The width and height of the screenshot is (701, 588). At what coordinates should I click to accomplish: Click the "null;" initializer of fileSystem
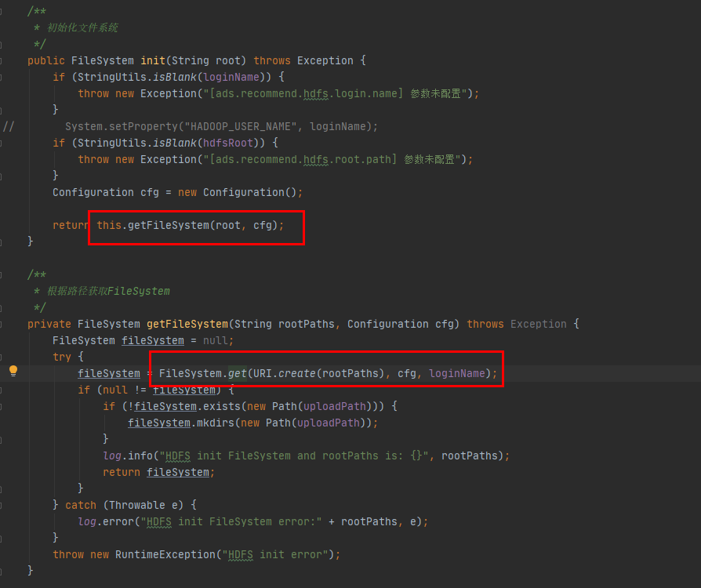(x=218, y=341)
